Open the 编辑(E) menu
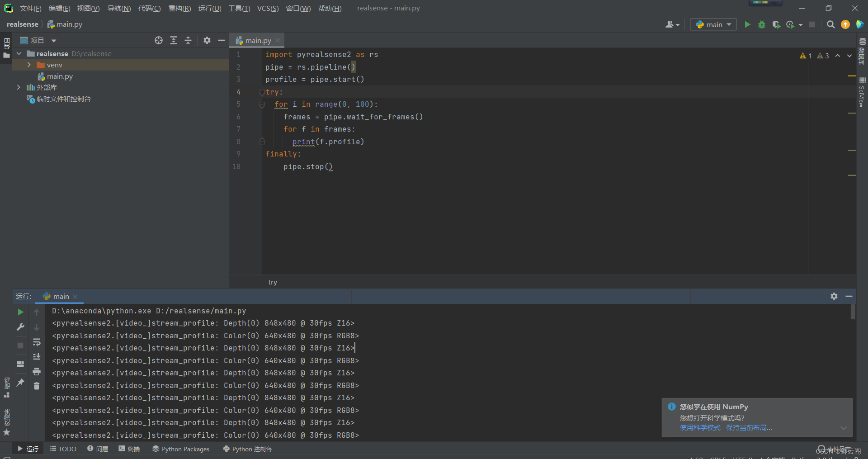The height and width of the screenshot is (459, 868). [59, 8]
